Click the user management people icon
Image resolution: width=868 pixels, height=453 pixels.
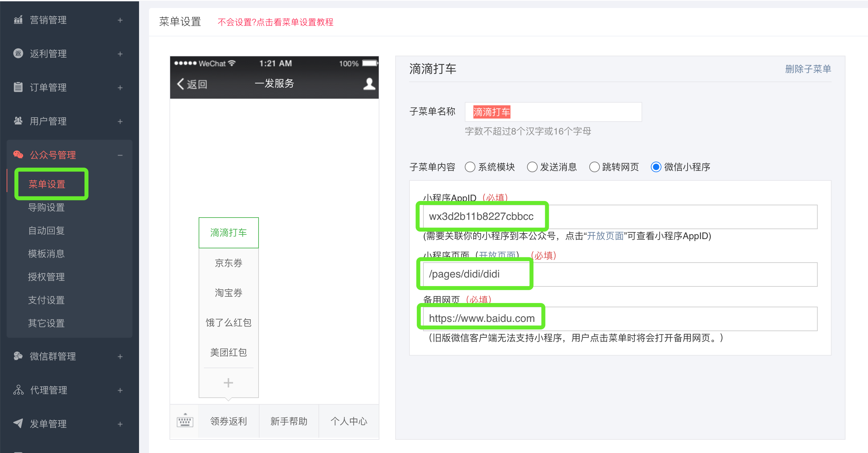(18, 121)
